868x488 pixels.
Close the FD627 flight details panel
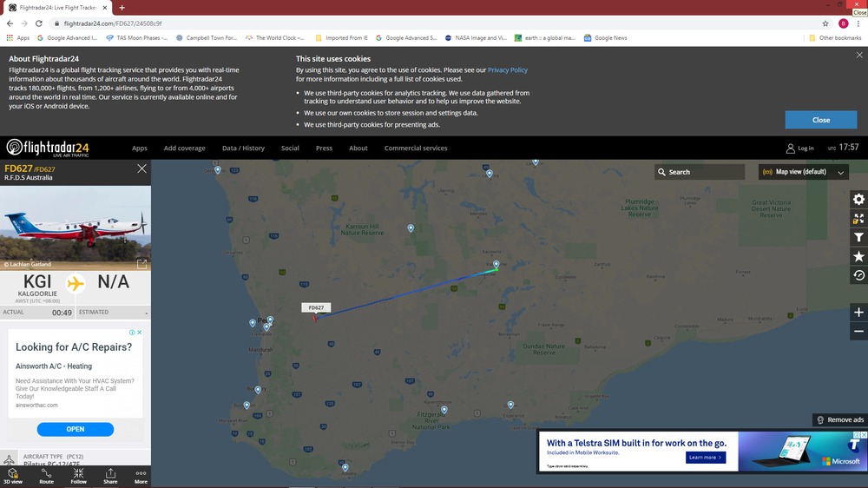pos(141,168)
